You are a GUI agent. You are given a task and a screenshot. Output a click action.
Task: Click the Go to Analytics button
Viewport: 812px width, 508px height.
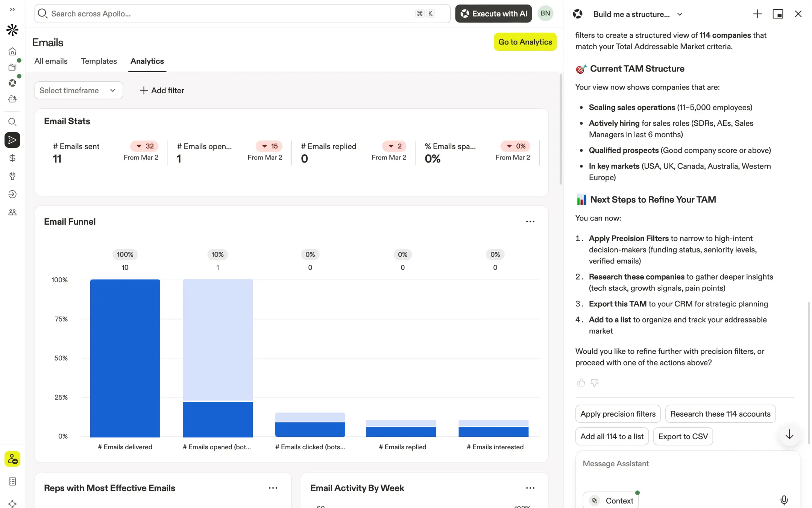(525, 42)
